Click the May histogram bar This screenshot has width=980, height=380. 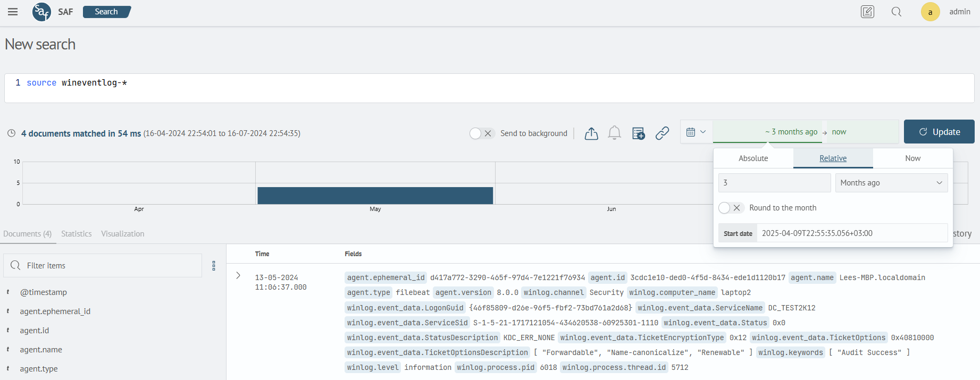pos(375,196)
